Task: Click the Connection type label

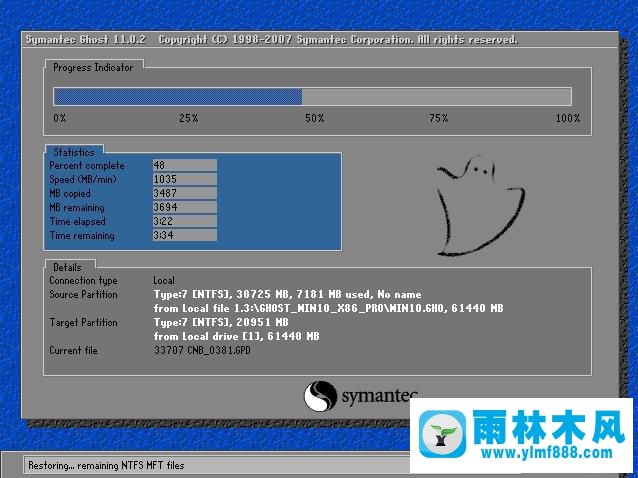Action: pyautogui.click(x=83, y=281)
